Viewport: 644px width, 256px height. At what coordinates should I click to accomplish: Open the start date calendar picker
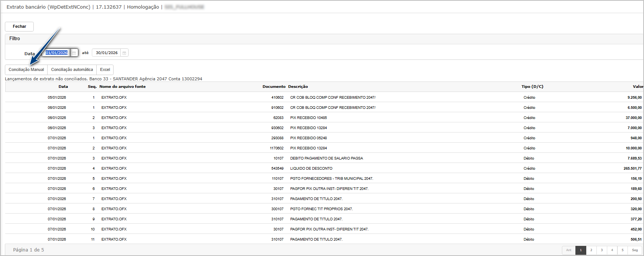tap(74, 53)
